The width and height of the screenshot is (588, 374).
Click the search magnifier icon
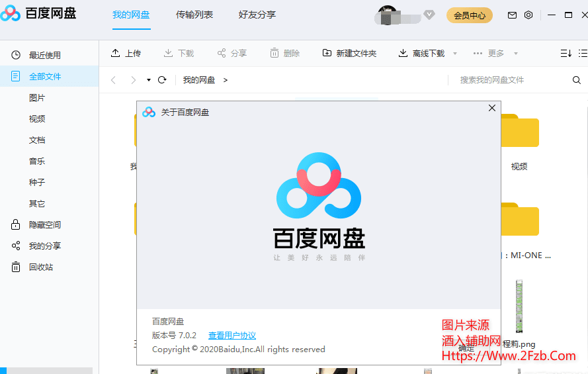576,80
